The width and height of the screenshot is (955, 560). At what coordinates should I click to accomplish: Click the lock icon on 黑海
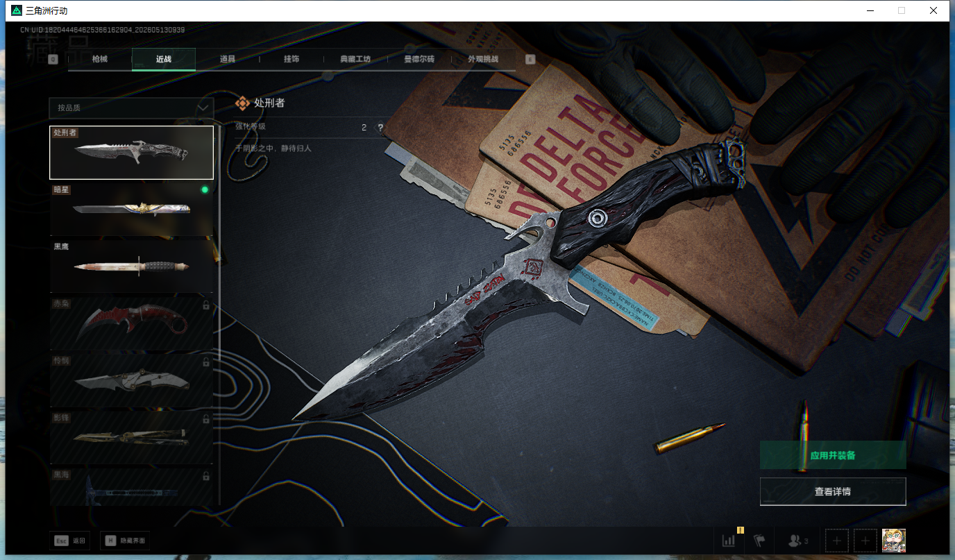tap(205, 476)
